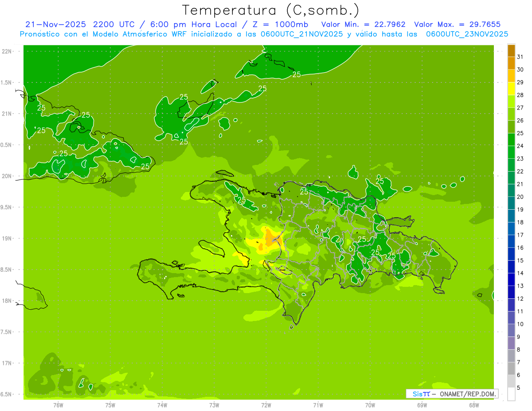The image size is (532, 411).
Task: Click the '0.5N' latitude label
Action: coord(7,145)
